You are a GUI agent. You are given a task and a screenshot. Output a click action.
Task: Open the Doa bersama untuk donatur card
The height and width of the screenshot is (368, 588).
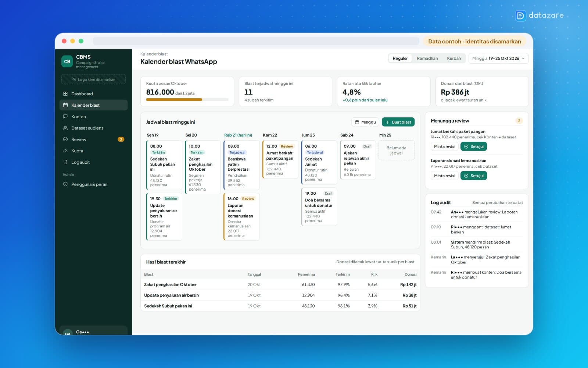pos(319,206)
